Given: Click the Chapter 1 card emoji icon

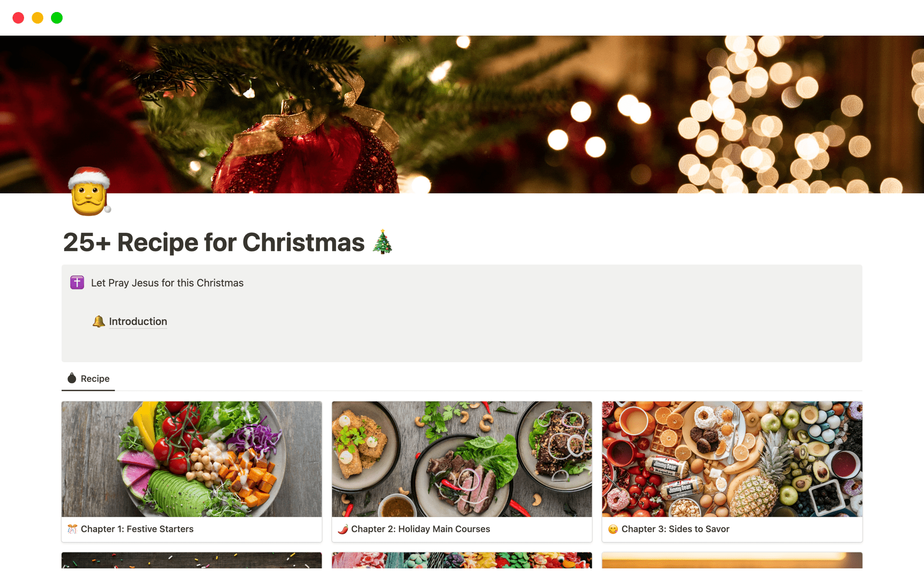Looking at the screenshot, I should [x=72, y=529].
